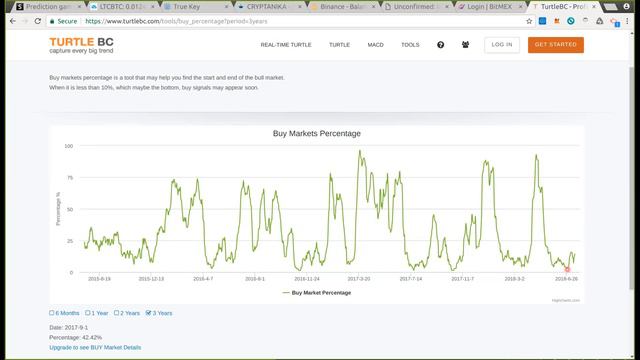
Task: Click Upgrade to see BUY Market Details
Action: tap(95, 347)
